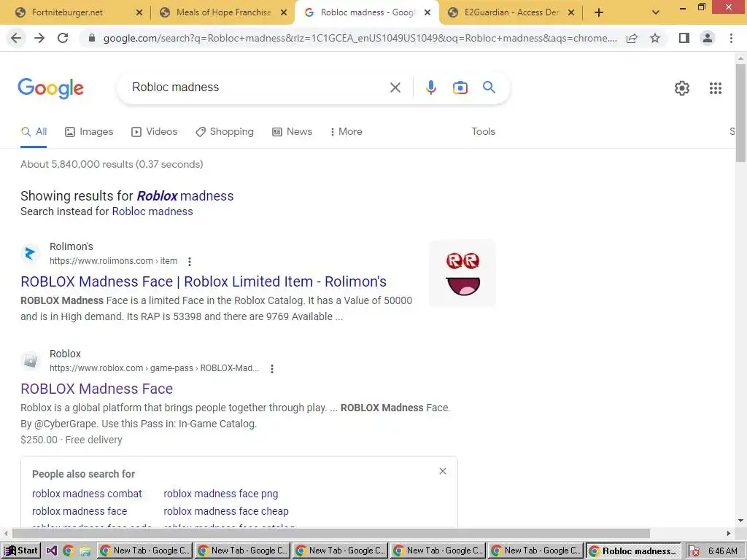
Task: Open Chrome's three-dot menu
Action: point(731,38)
